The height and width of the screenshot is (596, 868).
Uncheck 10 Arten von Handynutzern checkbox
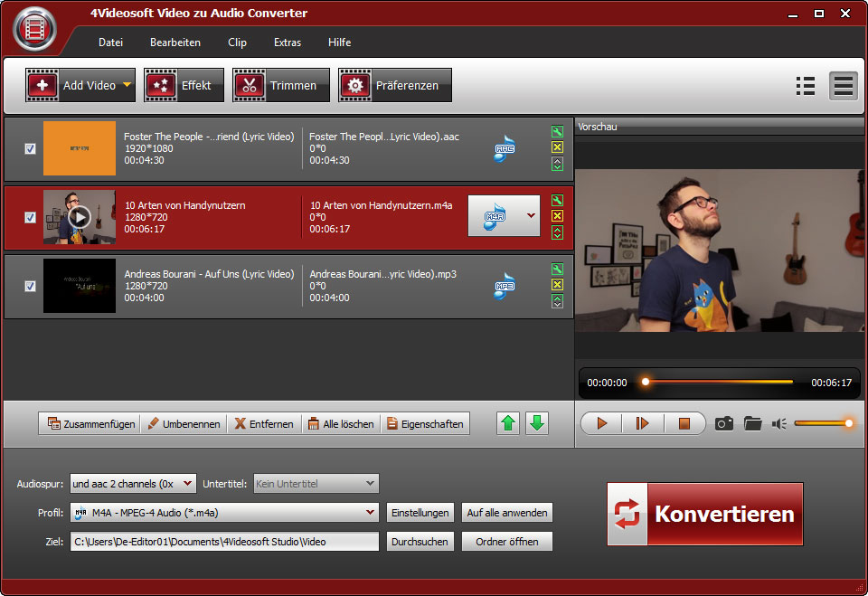pos(31,217)
